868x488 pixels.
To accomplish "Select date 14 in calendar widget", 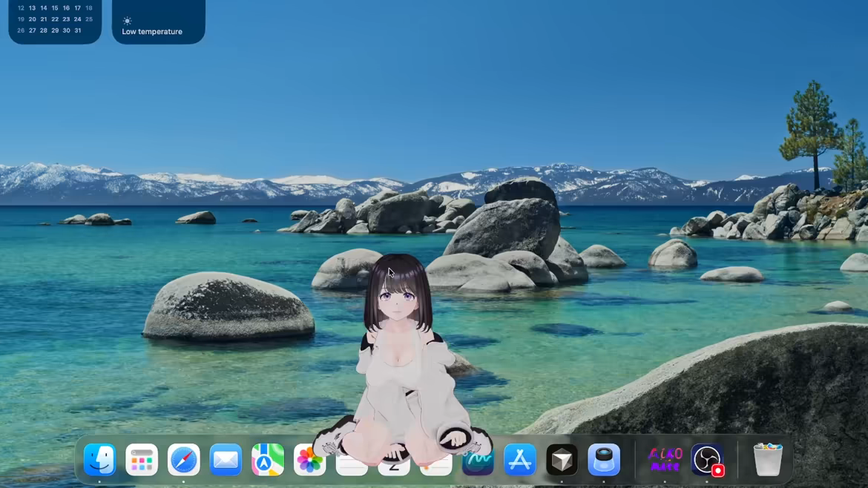I will [x=43, y=8].
